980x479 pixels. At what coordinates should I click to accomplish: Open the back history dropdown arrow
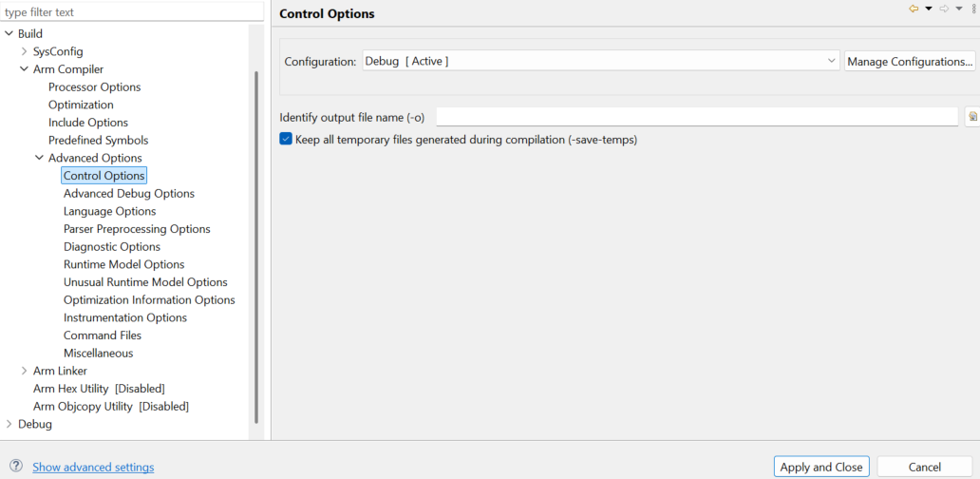(x=928, y=9)
